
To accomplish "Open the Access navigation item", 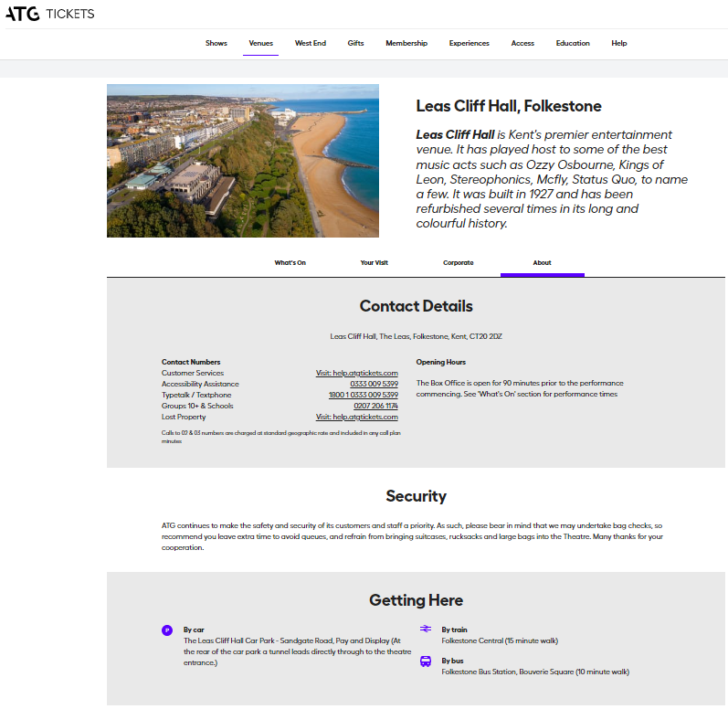I will click(x=522, y=43).
